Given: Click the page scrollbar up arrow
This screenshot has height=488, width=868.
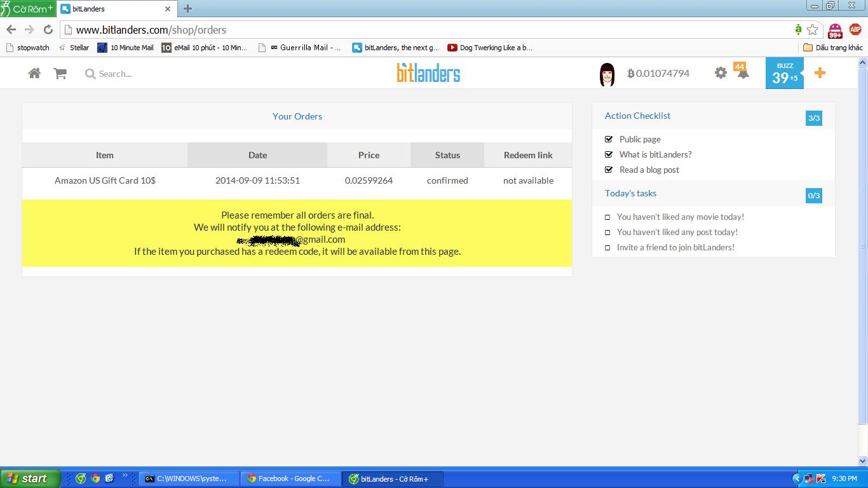Looking at the screenshot, I should pyautogui.click(x=862, y=63).
